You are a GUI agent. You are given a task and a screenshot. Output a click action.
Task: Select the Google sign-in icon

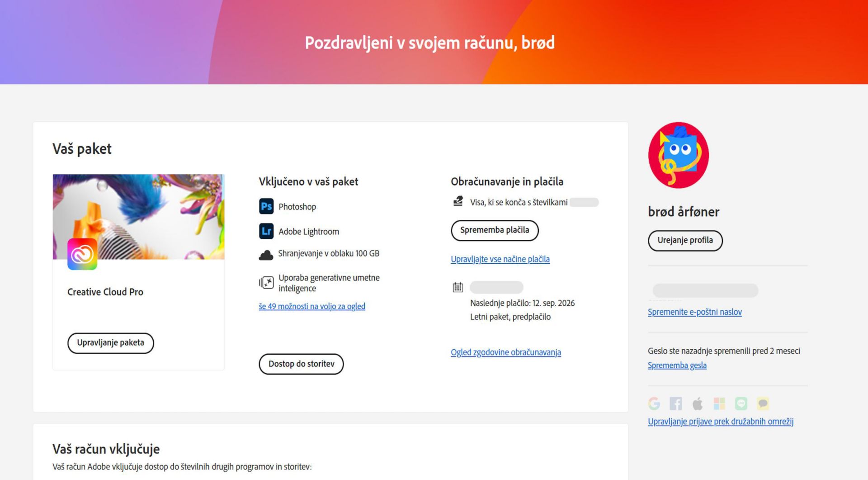(x=654, y=403)
